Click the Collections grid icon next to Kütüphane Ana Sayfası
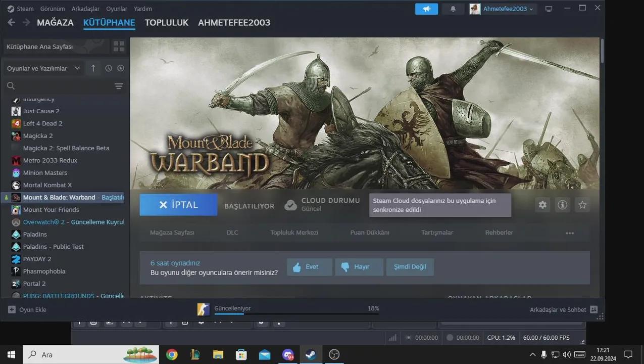The height and width of the screenshot is (364, 644). click(119, 46)
